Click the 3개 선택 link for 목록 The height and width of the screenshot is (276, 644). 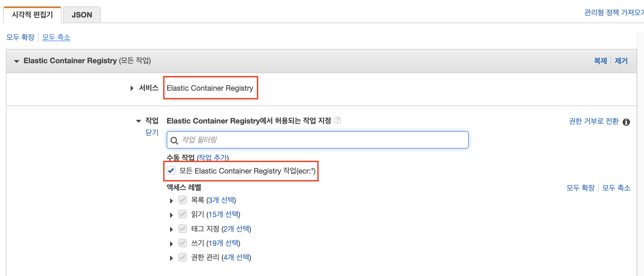click(221, 200)
